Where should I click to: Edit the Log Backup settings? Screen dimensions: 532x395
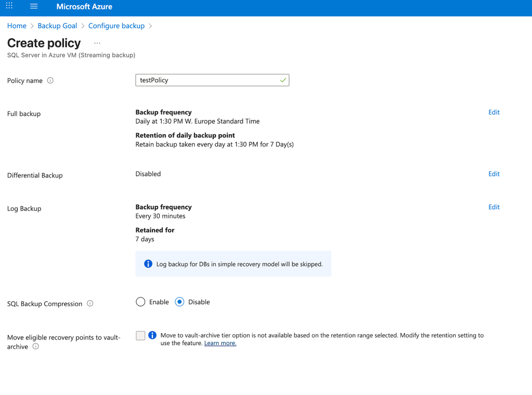[494, 207]
